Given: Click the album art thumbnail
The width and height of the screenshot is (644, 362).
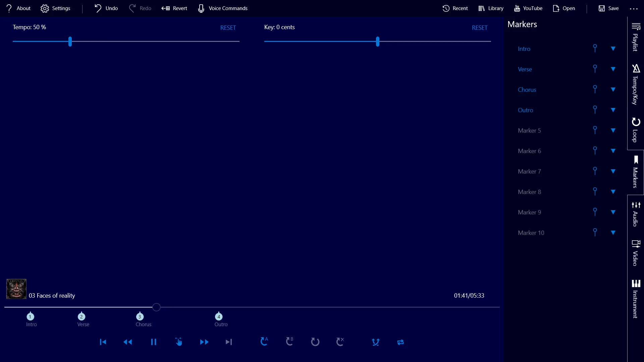Looking at the screenshot, I should [x=16, y=289].
